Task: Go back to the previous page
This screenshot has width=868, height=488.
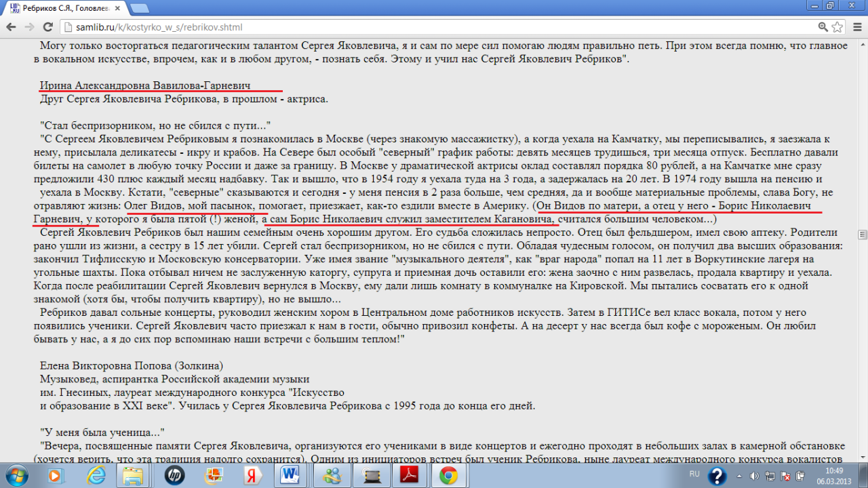Action: 11,27
